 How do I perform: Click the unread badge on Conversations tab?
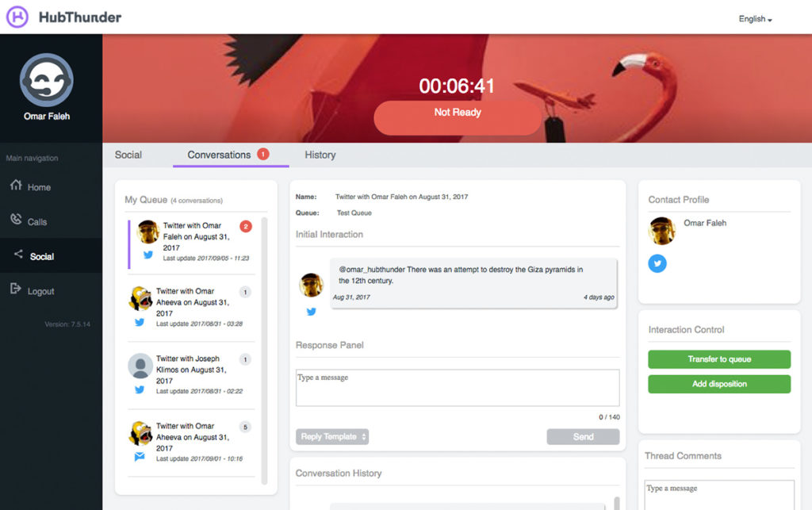pos(262,155)
